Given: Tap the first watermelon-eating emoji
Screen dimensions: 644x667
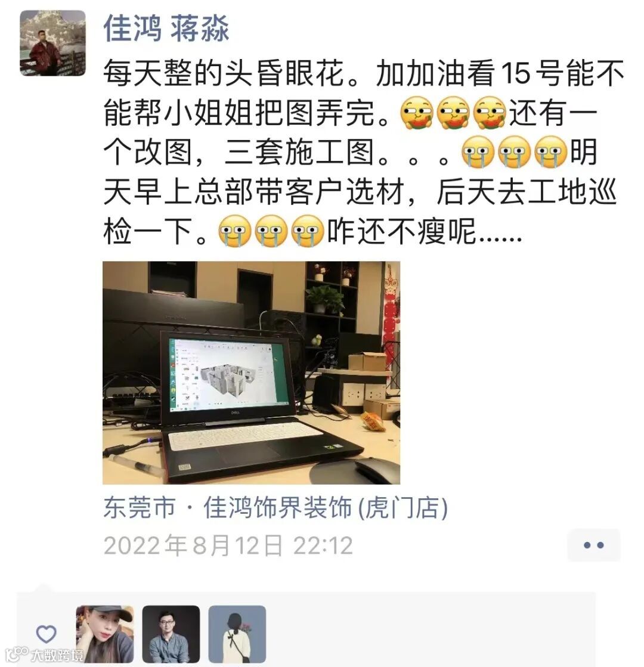Looking at the screenshot, I should pos(417,113).
